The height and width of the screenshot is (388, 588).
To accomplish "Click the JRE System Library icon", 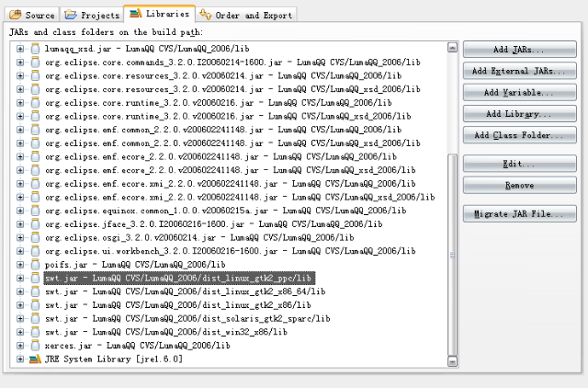I will [35, 359].
